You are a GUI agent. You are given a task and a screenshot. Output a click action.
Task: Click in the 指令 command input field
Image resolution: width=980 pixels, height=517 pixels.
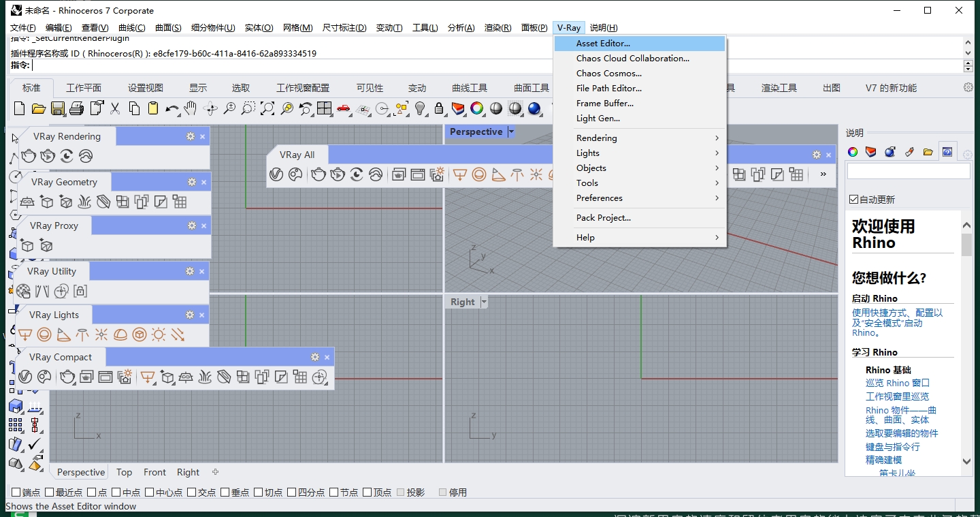pyautogui.click(x=136, y=65)
